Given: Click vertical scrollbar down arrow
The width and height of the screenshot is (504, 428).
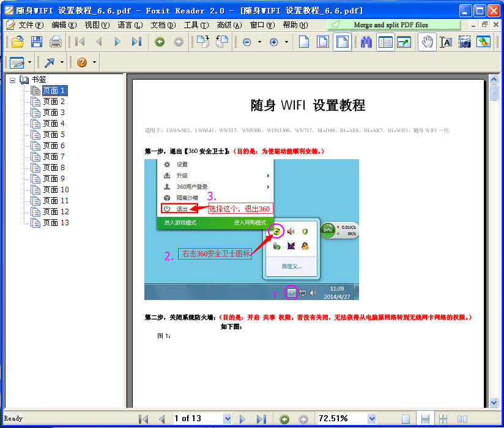Looking at the screenshot, I should tap(494, 402).
